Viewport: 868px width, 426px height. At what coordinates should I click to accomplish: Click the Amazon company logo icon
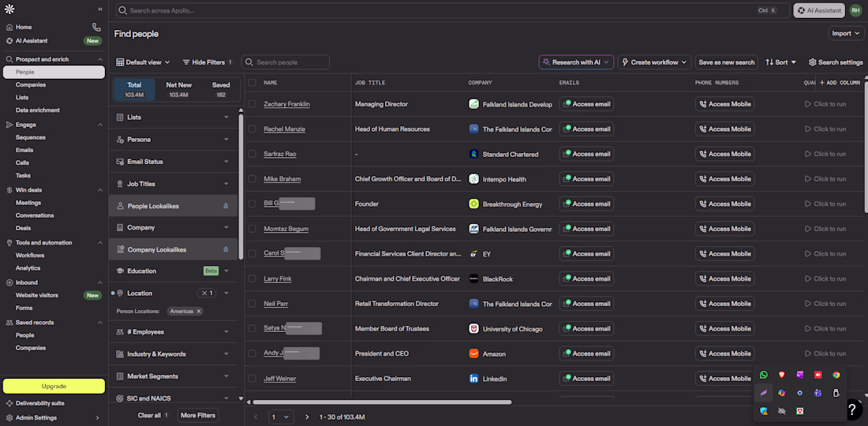click(473, 353)
